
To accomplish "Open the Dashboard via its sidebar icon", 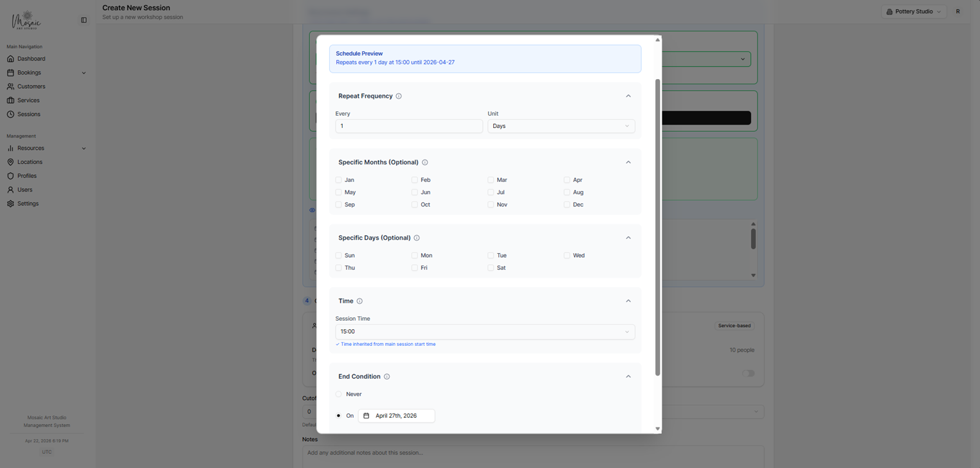I will (11, 59).
